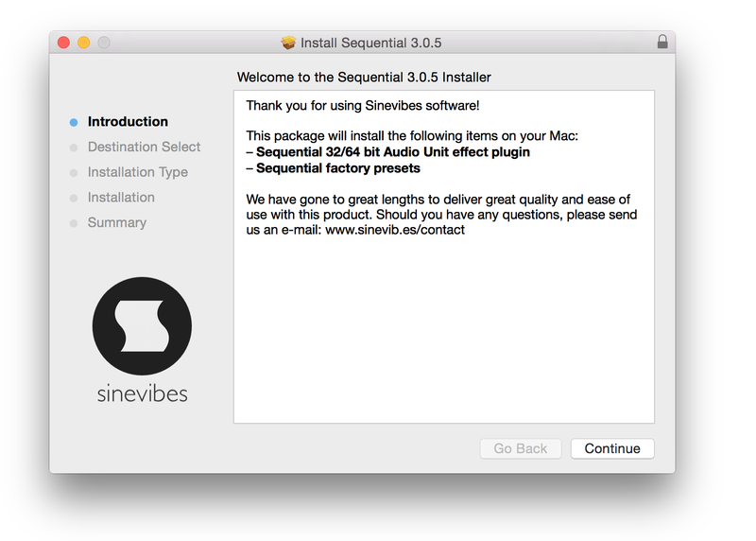The width and height of the screenshot is (756, 541).
Task: Click the sinevibes wordmark text
Action: [143, 393]
